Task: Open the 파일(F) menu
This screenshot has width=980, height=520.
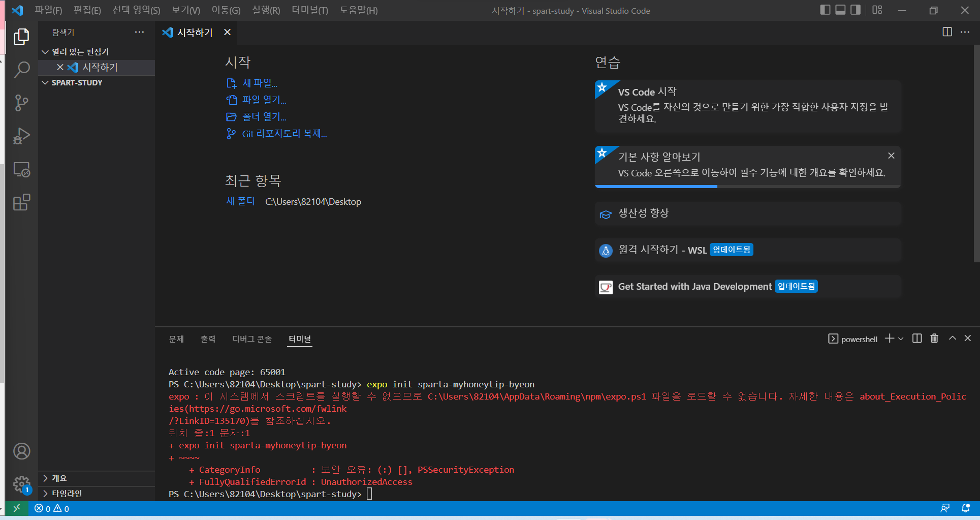Action: click(x=48, y=10)
